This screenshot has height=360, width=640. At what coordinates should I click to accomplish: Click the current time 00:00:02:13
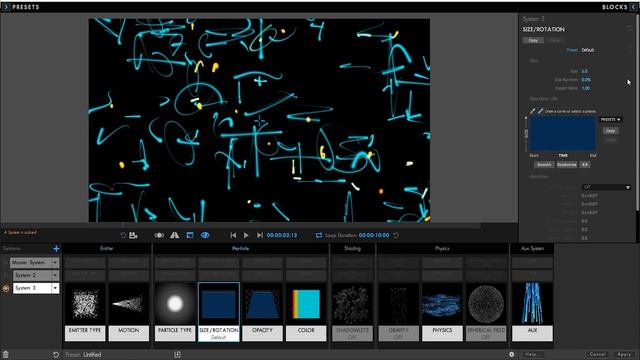(282, 236)
